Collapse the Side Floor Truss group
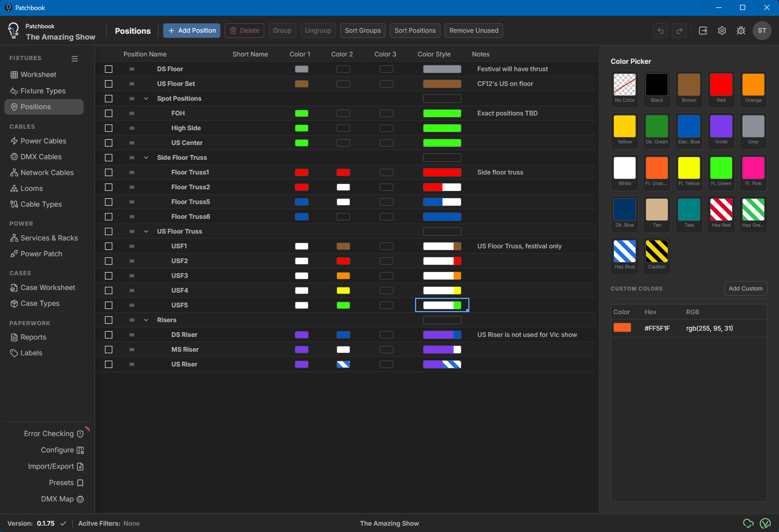This screenshot has height=532, width=779. pyautogui.click(x=146, y=158)
